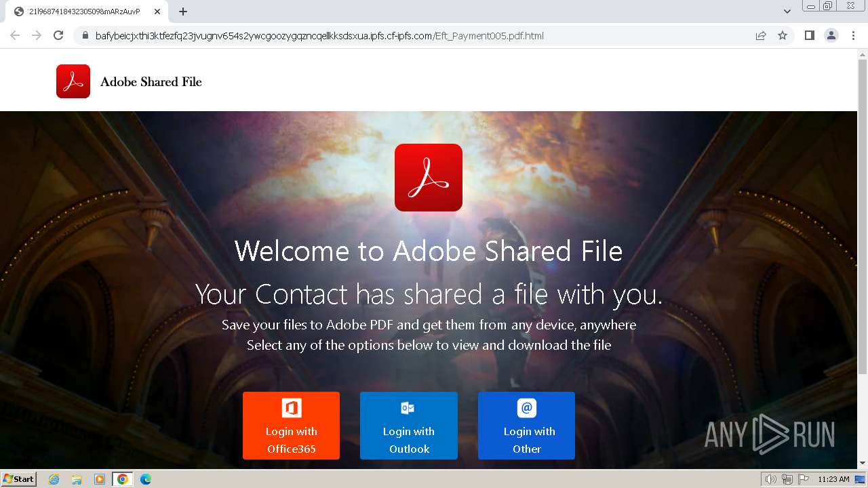Click 'Your Contact has shared a file' text
The width and height of the screenshot is (868, 488).
coord(429,294)
